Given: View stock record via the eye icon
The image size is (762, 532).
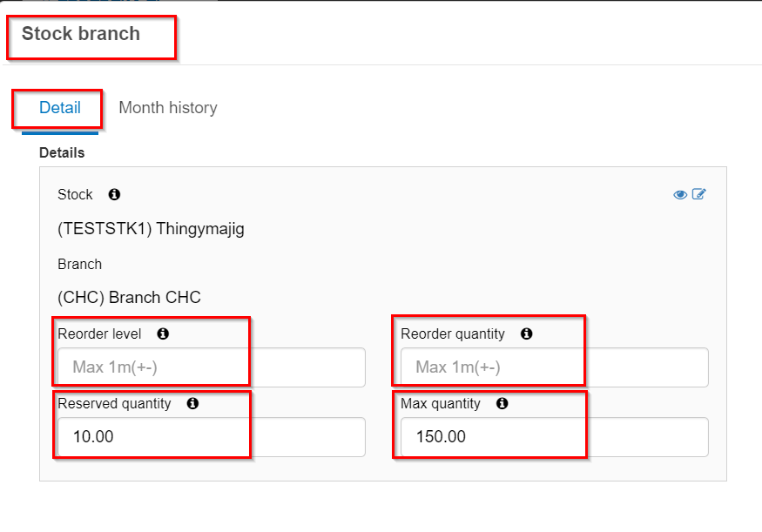Looking at the screenshot, I should coord(680,194).
